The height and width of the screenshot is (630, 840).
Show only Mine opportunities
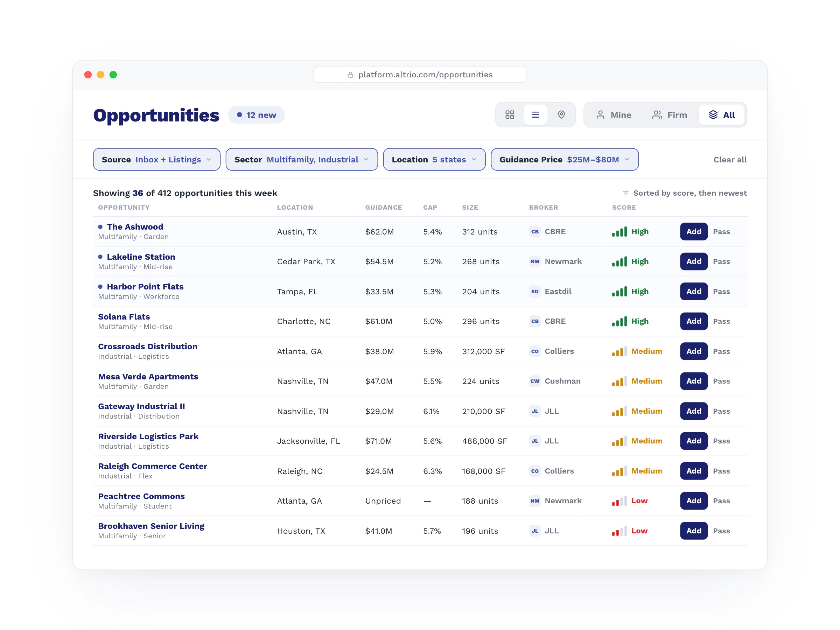click(x=614, y=115)
